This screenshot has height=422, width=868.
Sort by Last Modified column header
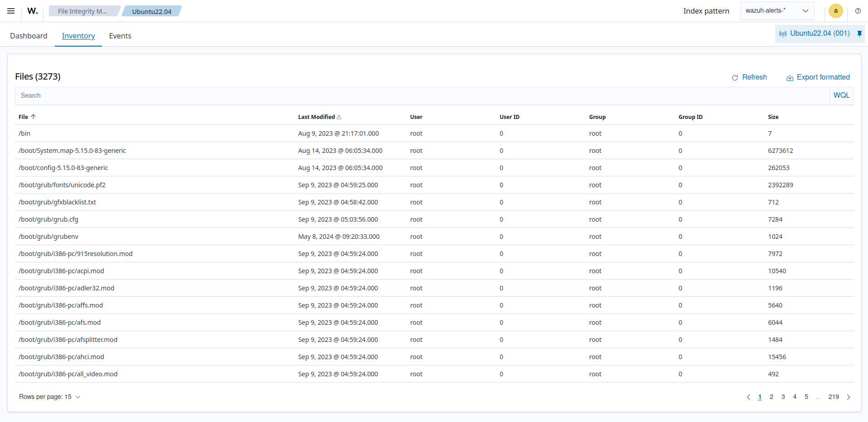click(x=316, y=117)
